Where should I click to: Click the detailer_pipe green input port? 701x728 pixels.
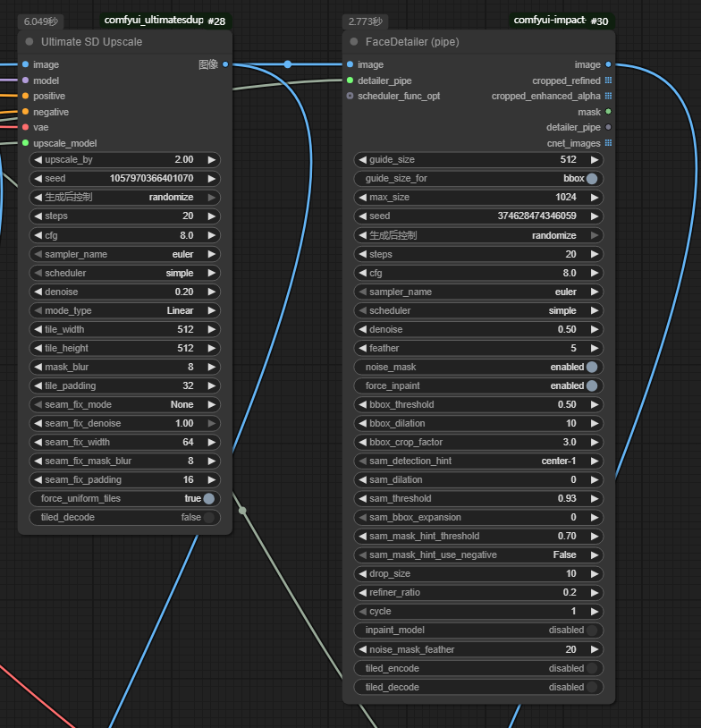[350, 80]
